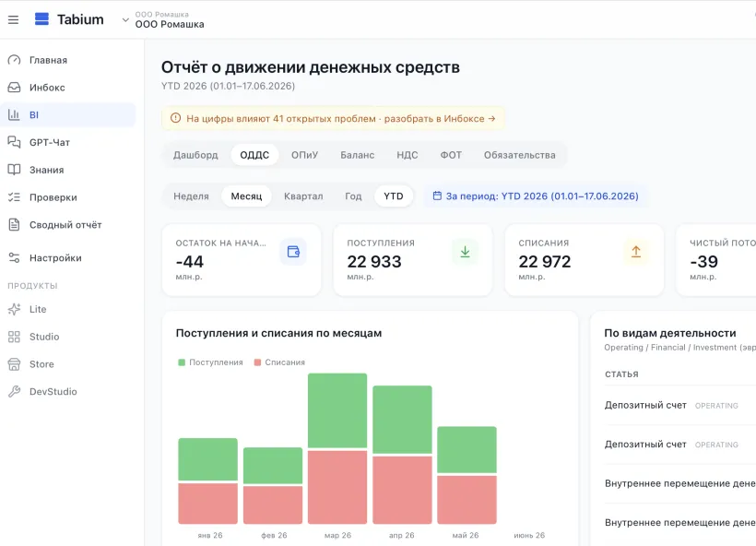Image resolution: width=756 pixels, height=546 pixels.
Task: Click the Проверки checklist icon
Action: pyautogui.click(x=15, y=197)
